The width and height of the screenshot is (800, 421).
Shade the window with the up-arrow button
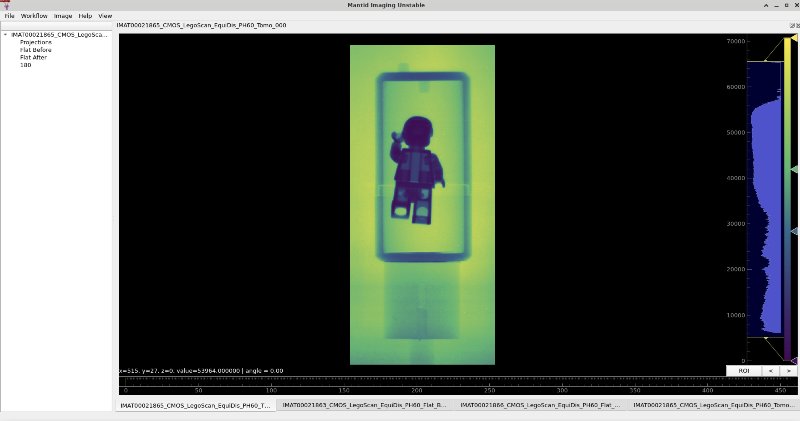coord(766,5)
